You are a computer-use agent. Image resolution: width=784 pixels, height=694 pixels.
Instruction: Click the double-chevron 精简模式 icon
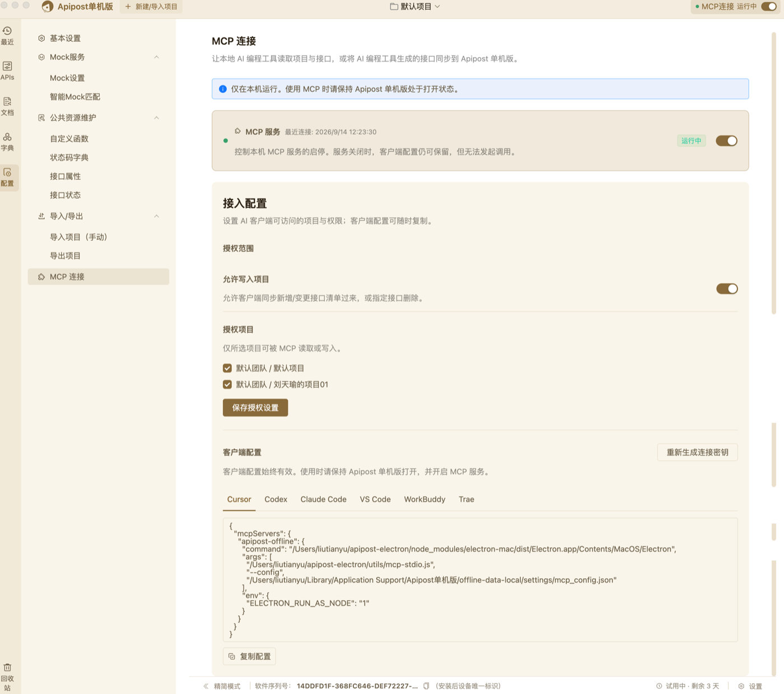[x=206, y=686]
